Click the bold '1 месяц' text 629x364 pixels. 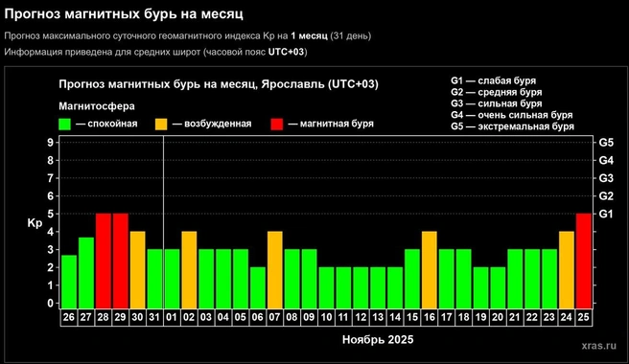310,36
